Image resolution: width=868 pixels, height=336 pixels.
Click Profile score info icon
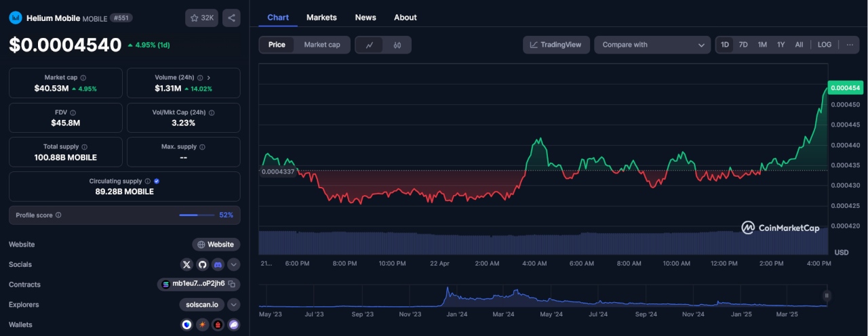point(58,215)
